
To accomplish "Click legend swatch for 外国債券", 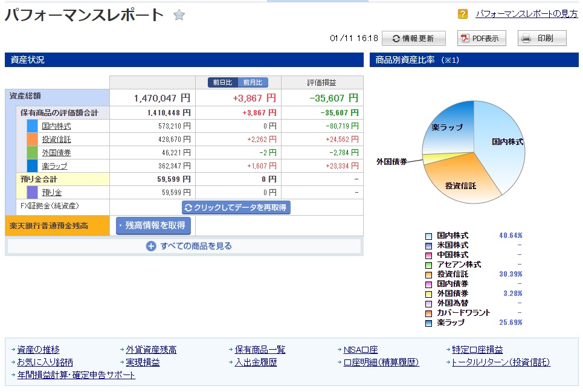I will point(428,294).
